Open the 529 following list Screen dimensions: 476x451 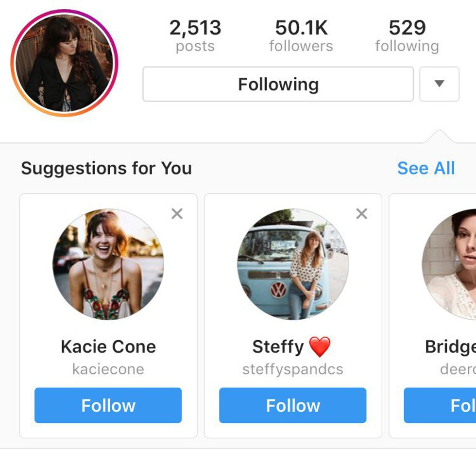[x=407, y=35]
